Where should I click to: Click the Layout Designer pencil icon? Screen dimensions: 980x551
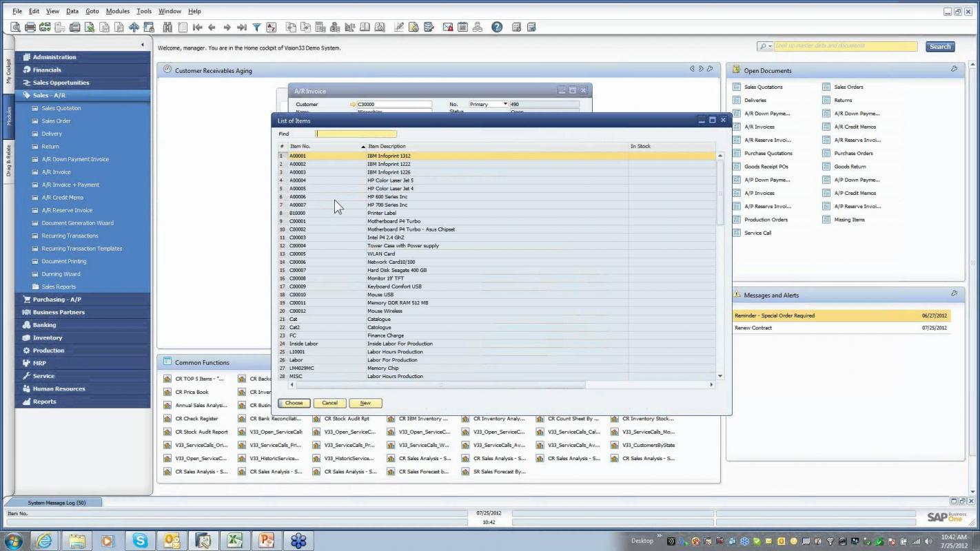pos(398,28)
